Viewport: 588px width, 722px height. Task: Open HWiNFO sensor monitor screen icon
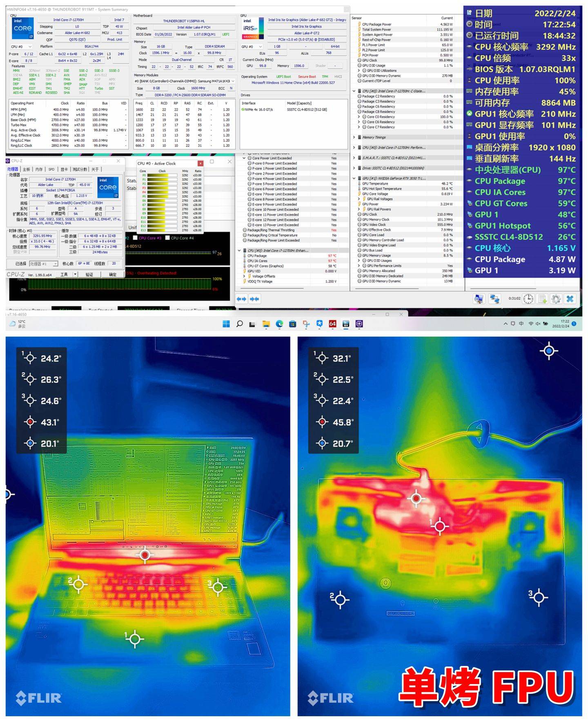pos(479,299)
